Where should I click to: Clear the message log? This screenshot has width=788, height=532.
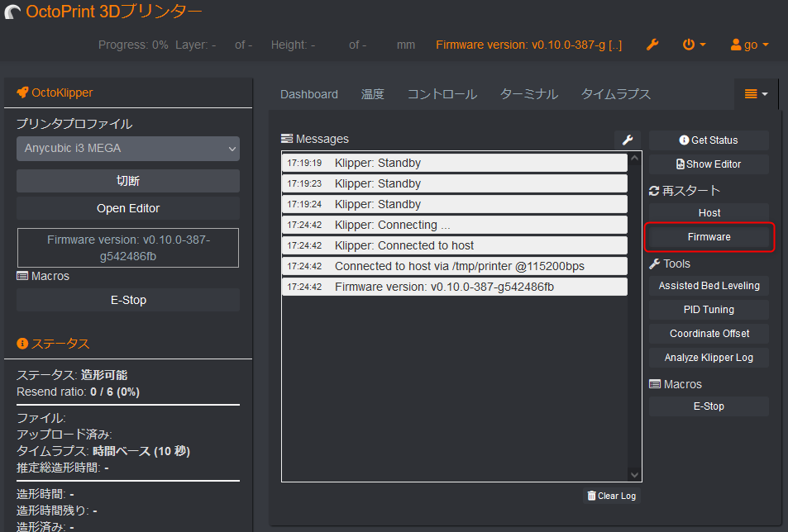point(612,496)
